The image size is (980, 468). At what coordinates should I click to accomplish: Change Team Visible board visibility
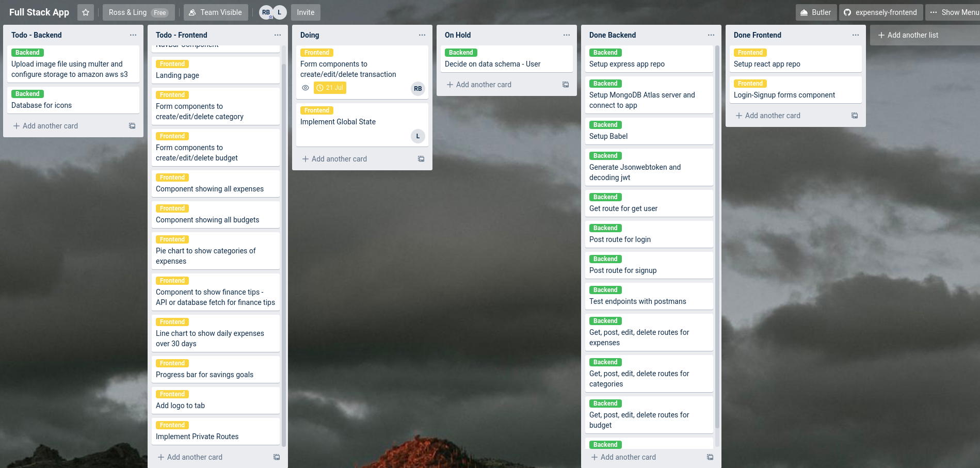216,12
